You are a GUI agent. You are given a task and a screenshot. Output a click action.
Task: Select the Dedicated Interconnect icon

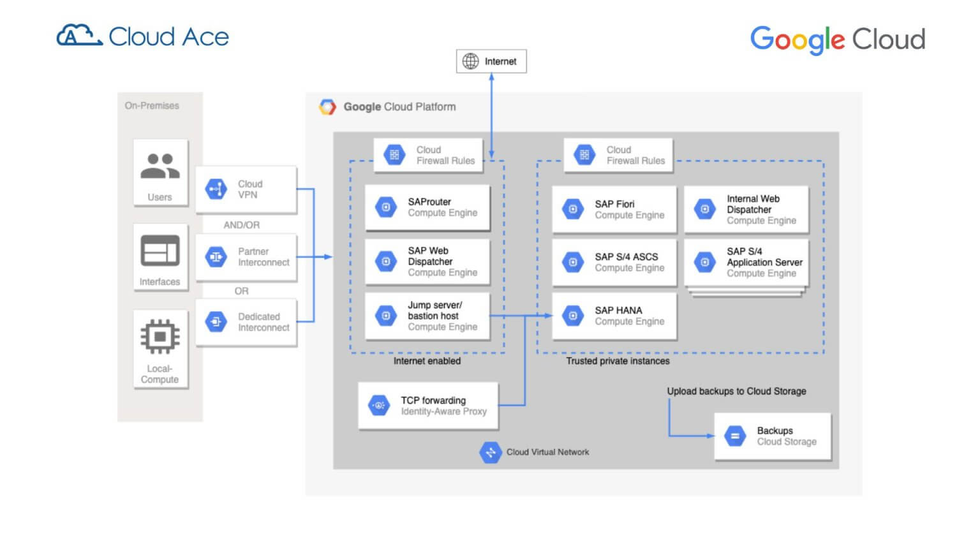217,321
